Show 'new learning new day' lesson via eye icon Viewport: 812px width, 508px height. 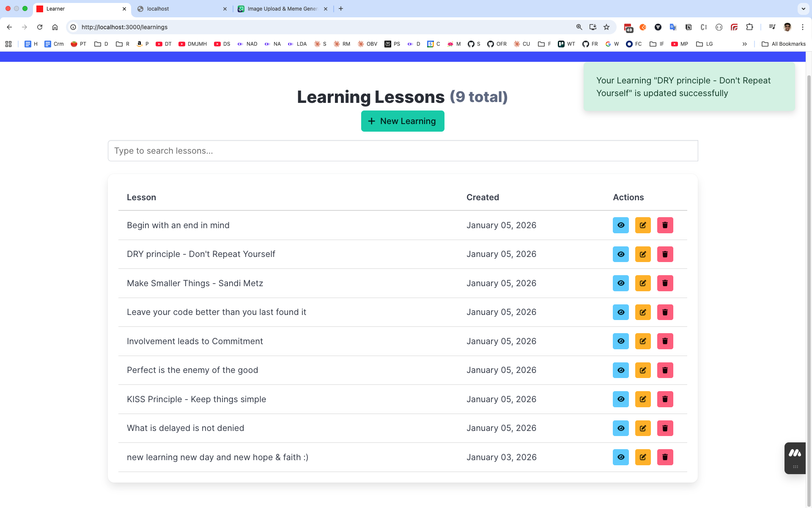coord(620,457)
